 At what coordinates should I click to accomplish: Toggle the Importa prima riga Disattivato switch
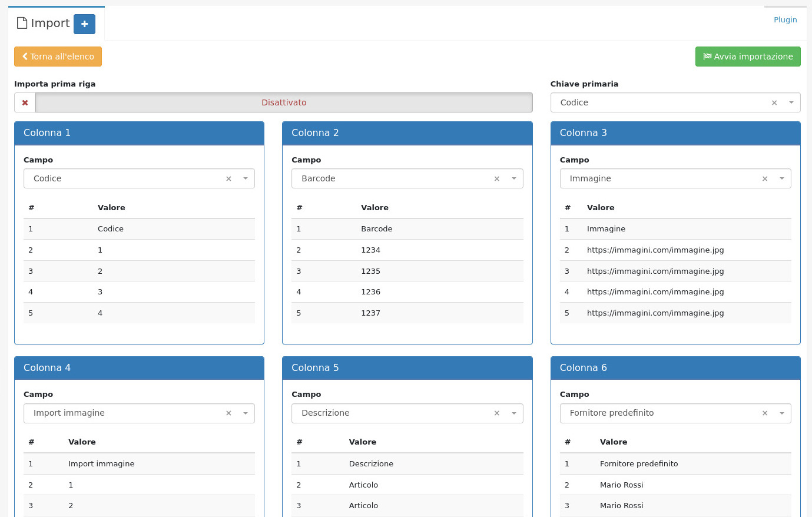point(284,102)
